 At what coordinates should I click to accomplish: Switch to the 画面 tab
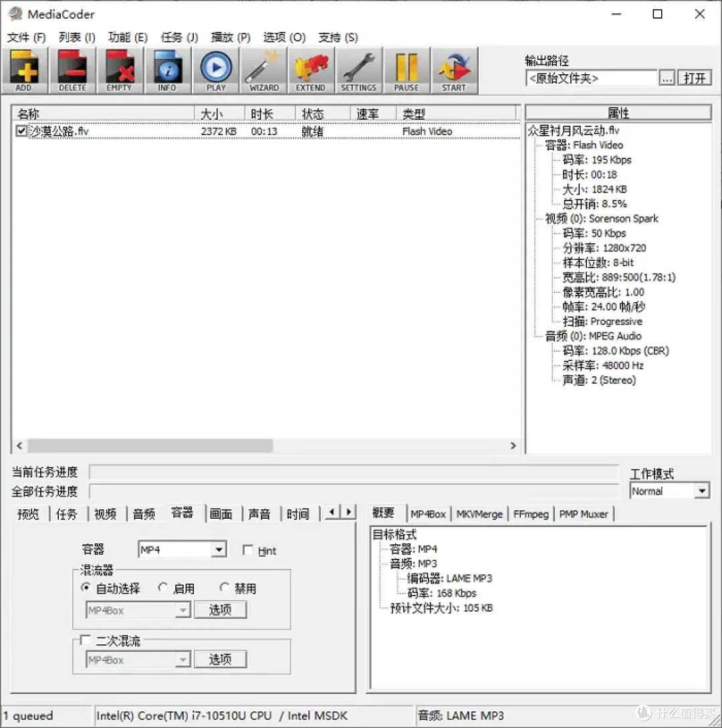click(x=221, y=514)
